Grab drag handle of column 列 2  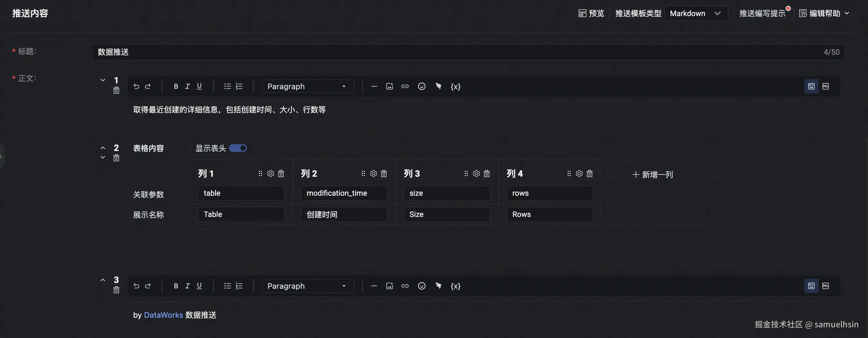coord(363,174)
